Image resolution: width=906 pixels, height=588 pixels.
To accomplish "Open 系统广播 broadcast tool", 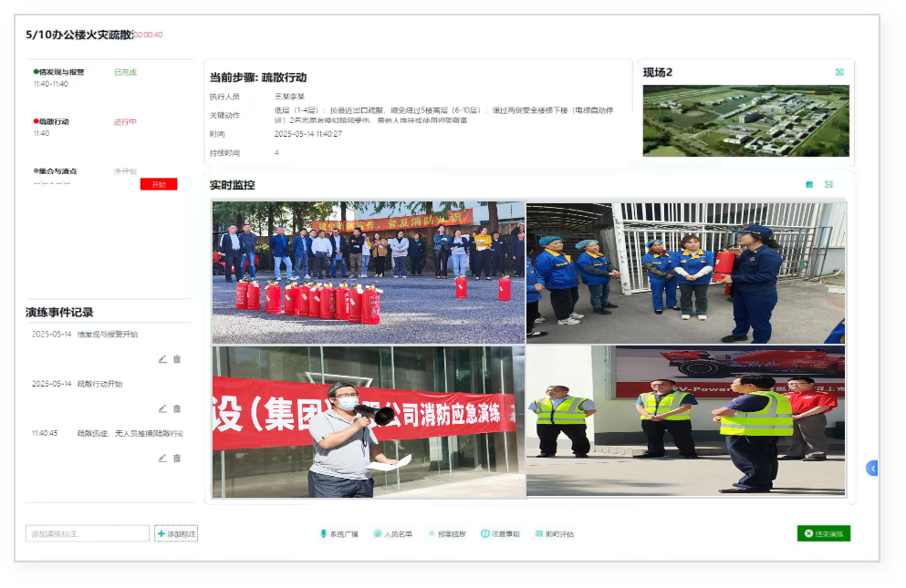I will [x=338, y=534].
